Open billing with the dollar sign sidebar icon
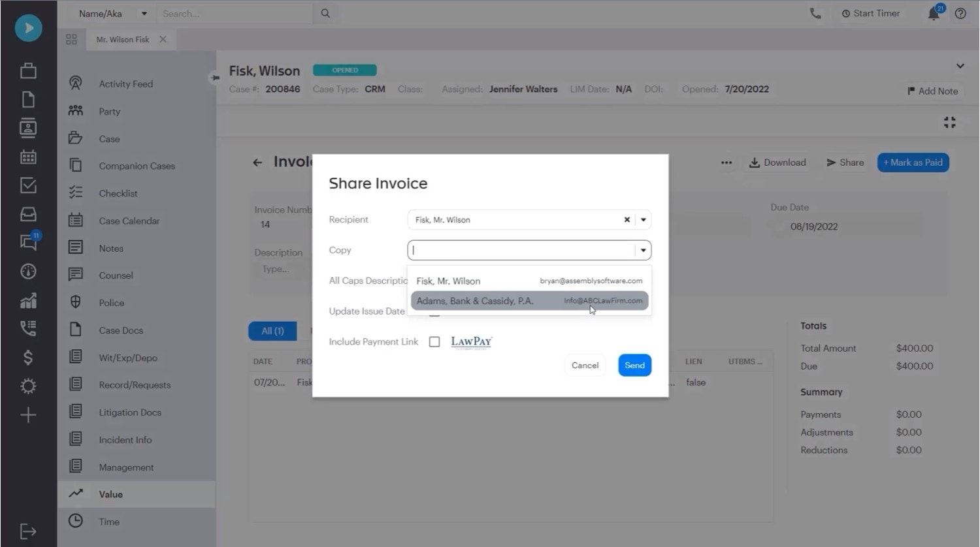Screen dimensions: 980x547 [27, 357]
